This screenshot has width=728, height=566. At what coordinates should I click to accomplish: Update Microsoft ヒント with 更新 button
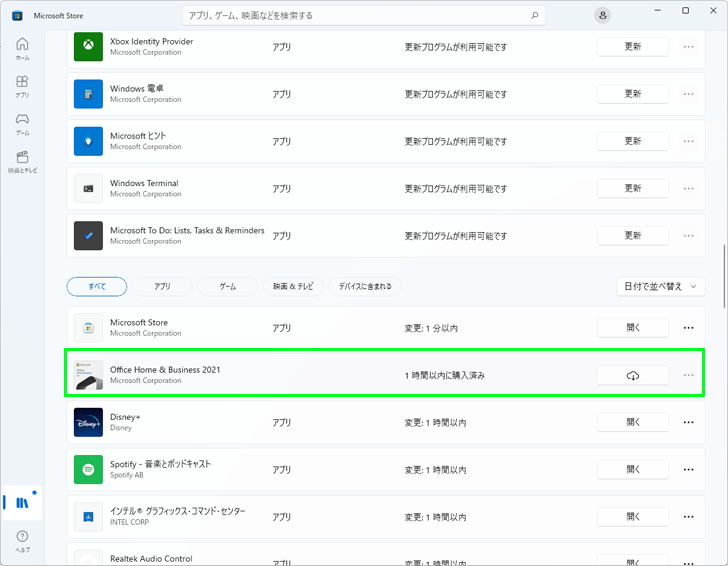[x=633, y=141]
